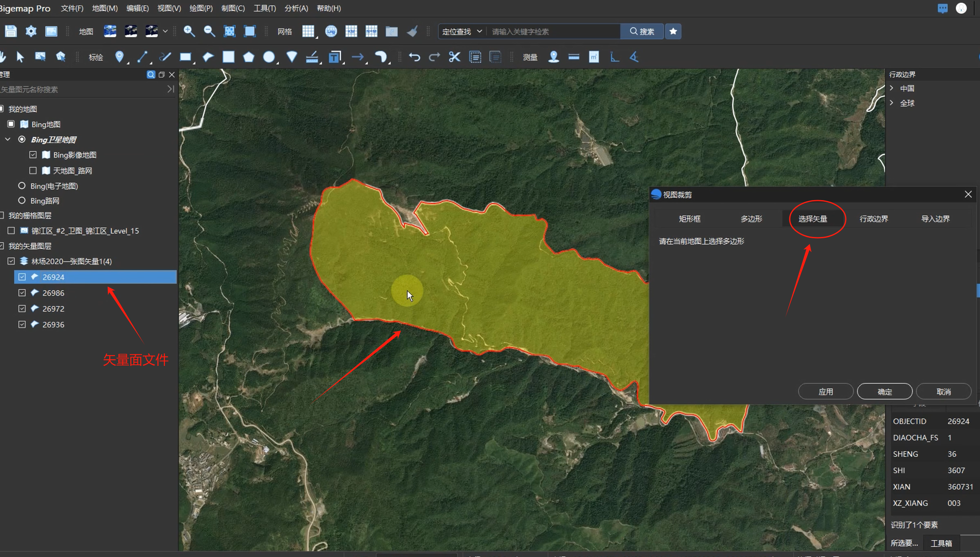The height and width of the screenshot is (557, 980).
Task: Select the polygon rectangle drawing tool
Action: (186, 57)
